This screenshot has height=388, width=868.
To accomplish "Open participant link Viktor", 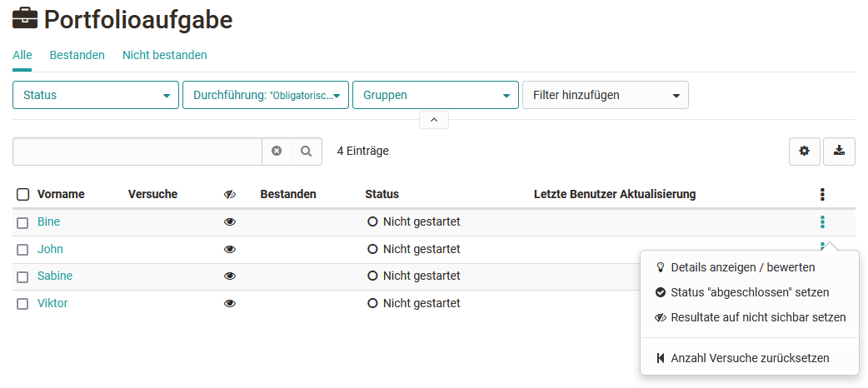I will [x=52, y=303].
